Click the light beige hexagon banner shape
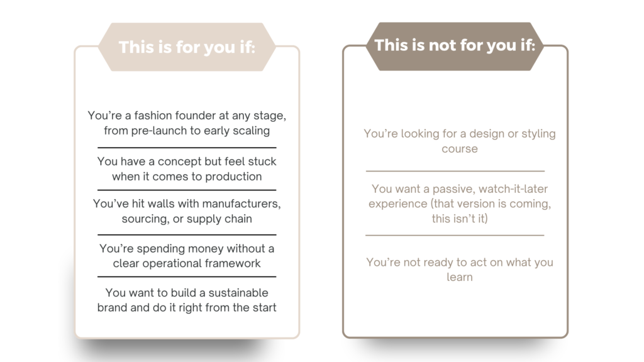Screen dimensions: 644x362 (187, 47)
